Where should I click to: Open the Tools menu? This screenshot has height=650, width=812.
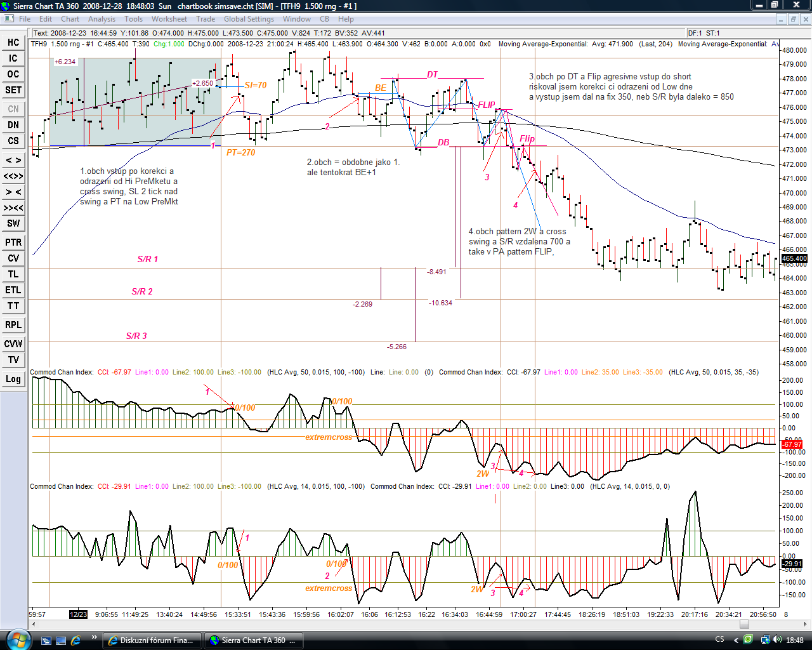(133, 19)
